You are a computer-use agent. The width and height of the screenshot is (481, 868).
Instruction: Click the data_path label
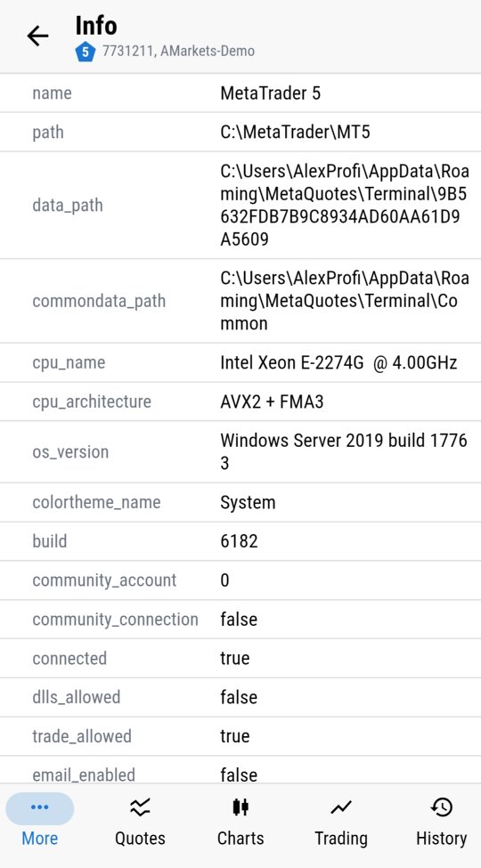(x=68, y=206)
